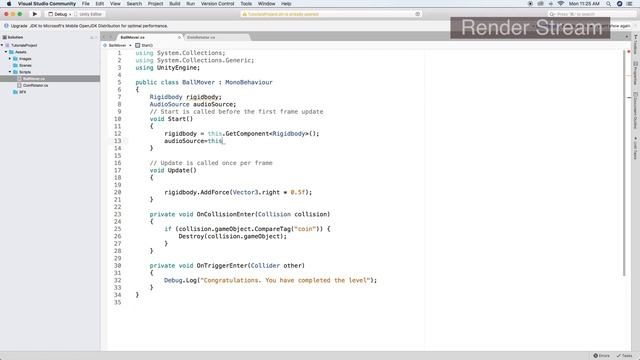Click the macOS Spotlight search icon
This screenshot has width=640, height=360.
point(609,3)
